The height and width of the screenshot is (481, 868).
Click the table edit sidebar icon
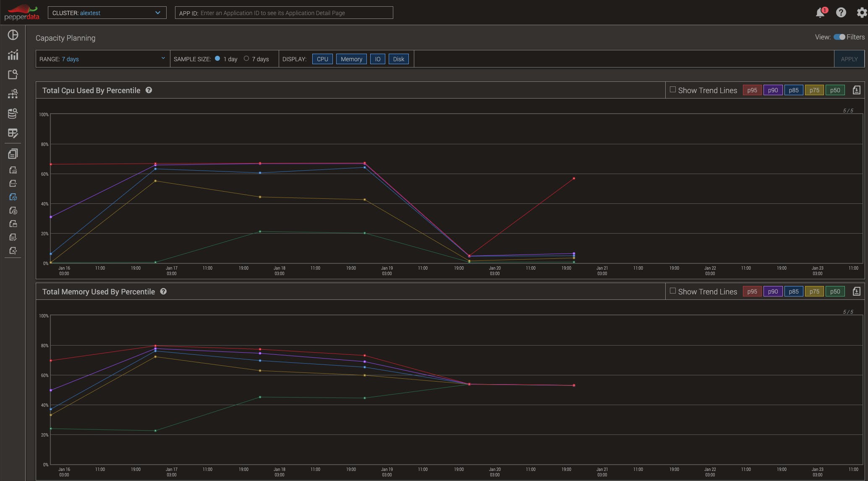tap(13, 133)
